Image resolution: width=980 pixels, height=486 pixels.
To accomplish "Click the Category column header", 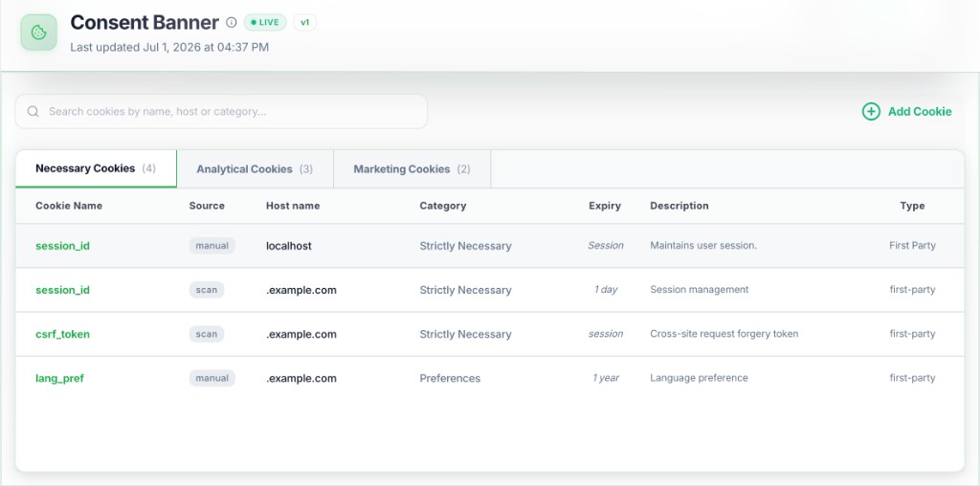I will (442, 206).
